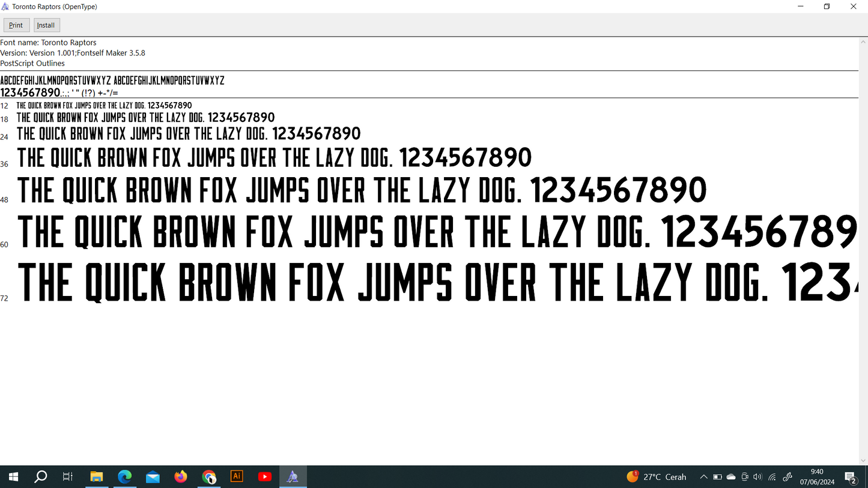
Task: Click the battery status icon
Action: [717, 477]
